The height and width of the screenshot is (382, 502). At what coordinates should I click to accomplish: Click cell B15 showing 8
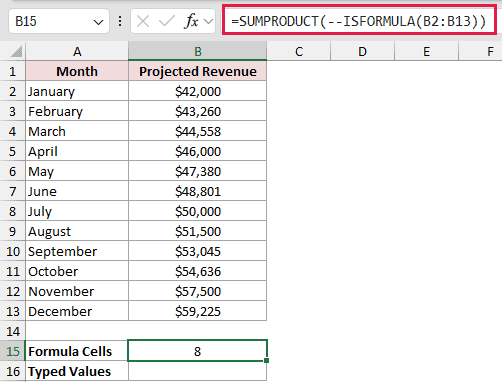tap(198, 351)
